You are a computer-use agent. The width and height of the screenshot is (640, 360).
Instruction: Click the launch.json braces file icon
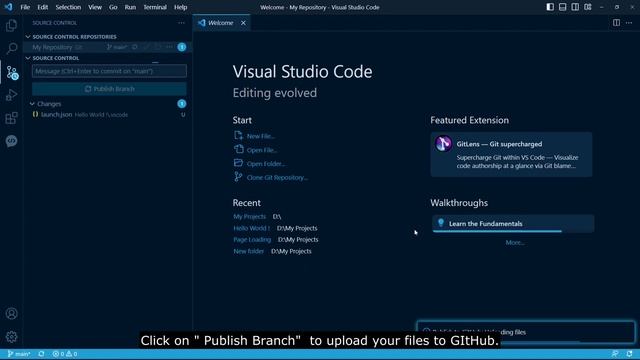(36, 115)
